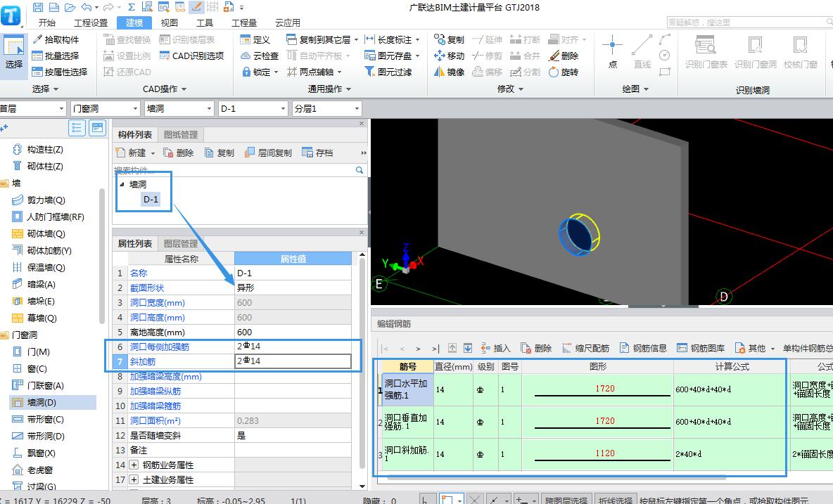Click the Σ sum calculation icon

[x=132, y=8]
